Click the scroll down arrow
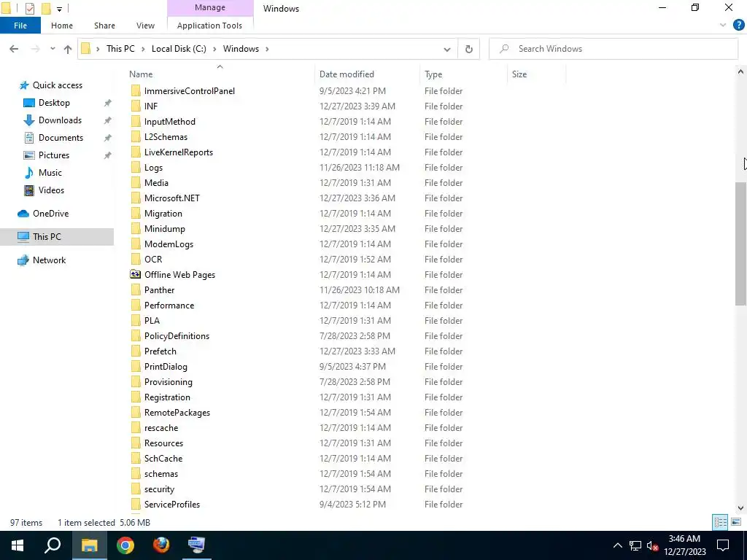The height and width of the screenshot is (560, 747). click(740, 508)
